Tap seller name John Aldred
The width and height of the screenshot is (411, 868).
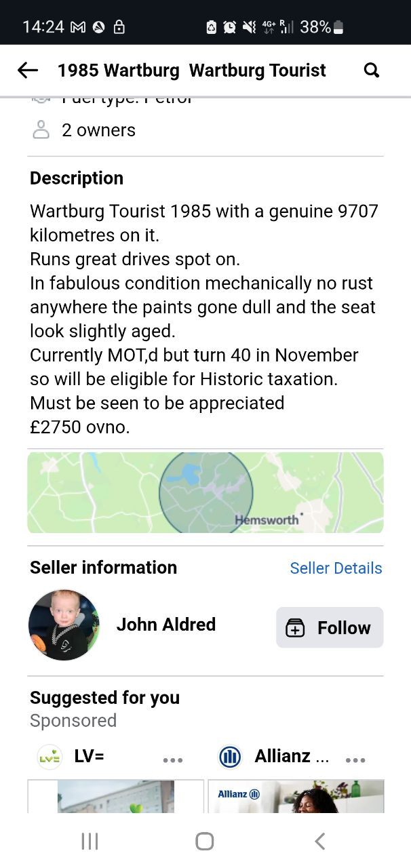(166, 625)
